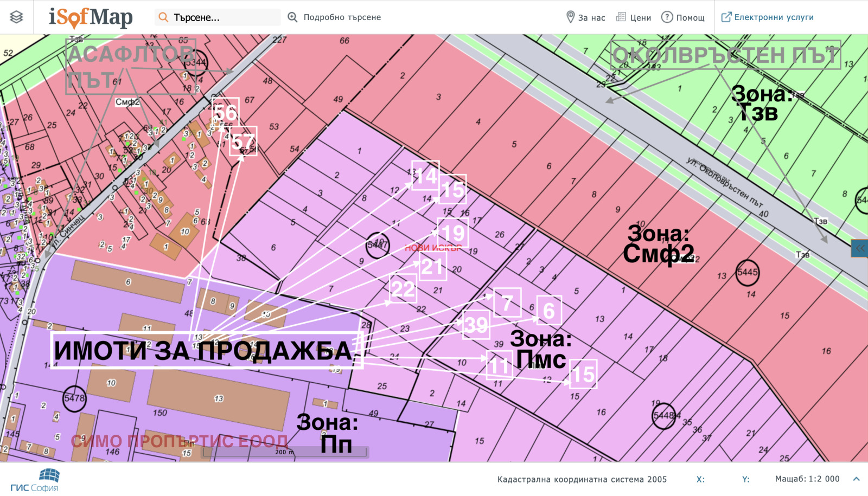
Task: Click the external link icon for e-services
Action: 726,17
